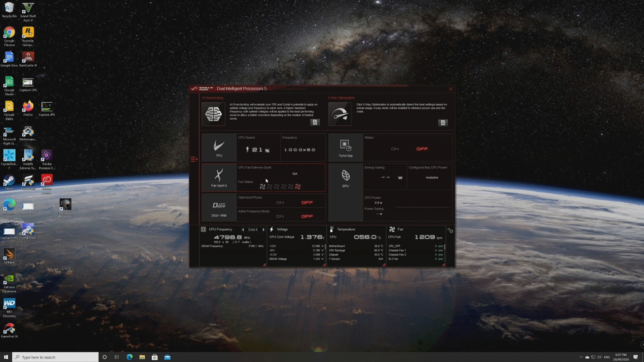This screenshot has width=644, height=362.
Task: Open Rockstar Games Launcher shortcut
Action: click(x=28, y=37)
